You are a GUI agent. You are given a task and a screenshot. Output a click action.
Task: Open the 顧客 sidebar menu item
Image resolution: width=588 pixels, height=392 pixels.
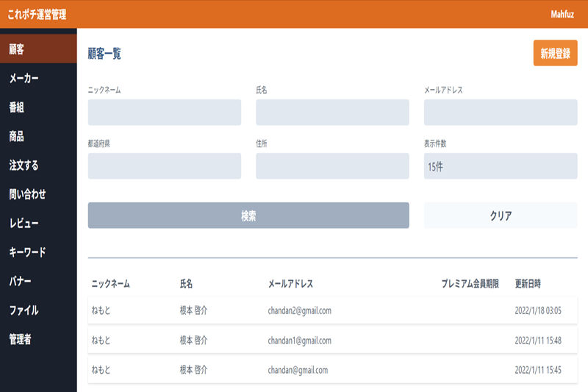[18, 49]
